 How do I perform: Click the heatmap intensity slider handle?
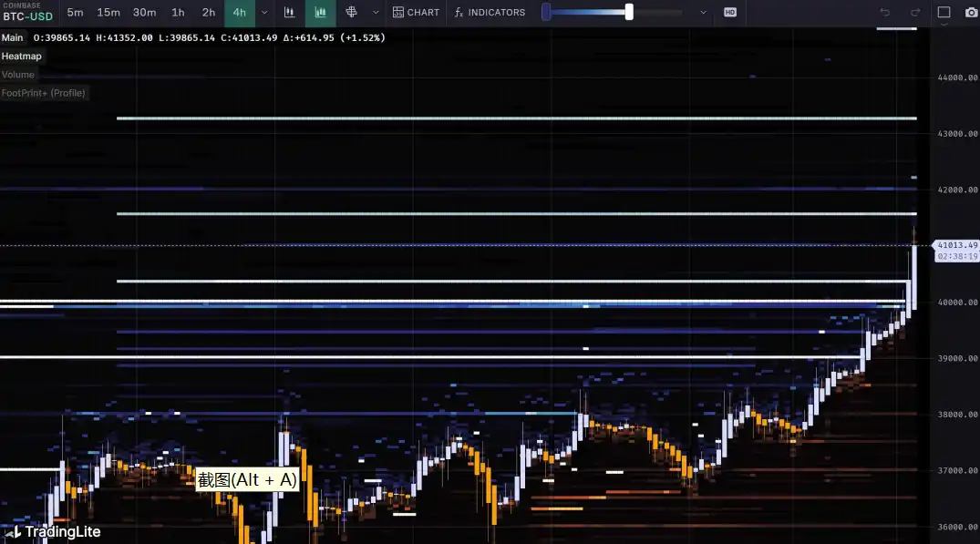(x=629, y=13)
